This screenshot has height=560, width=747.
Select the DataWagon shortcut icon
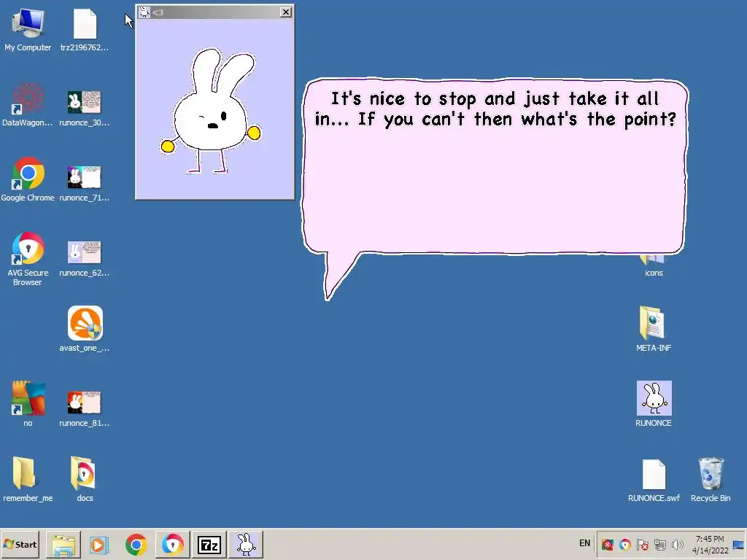pos(28,105)
